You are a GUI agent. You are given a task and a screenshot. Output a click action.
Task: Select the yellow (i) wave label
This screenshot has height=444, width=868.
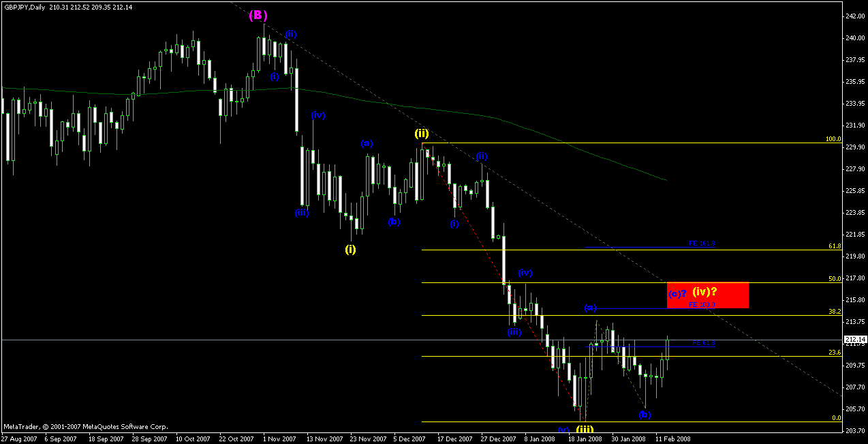pyautogui.click(x=350, y=249)
